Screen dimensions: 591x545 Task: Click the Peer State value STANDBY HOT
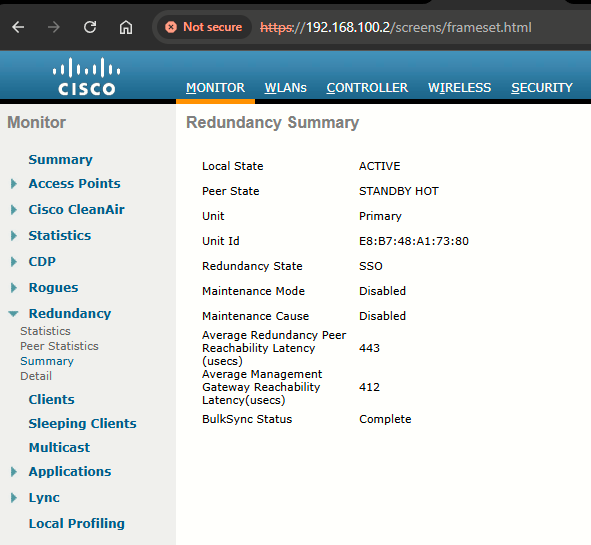399,191
